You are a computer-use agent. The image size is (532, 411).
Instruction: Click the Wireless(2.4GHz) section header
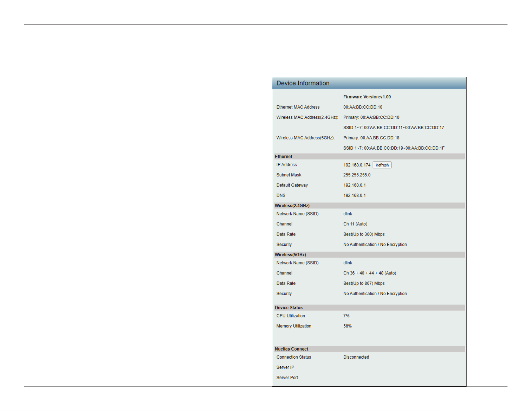click(x=370, y=206)
